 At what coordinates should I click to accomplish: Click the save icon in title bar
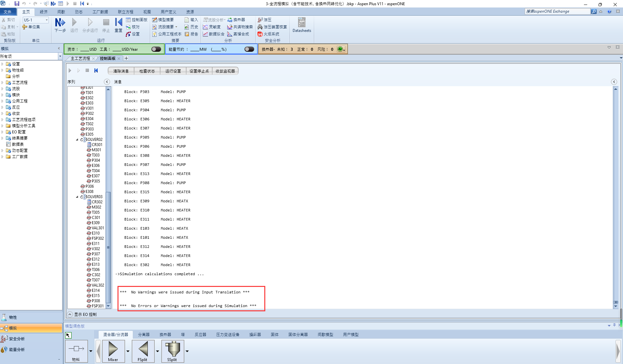(17, 4)
